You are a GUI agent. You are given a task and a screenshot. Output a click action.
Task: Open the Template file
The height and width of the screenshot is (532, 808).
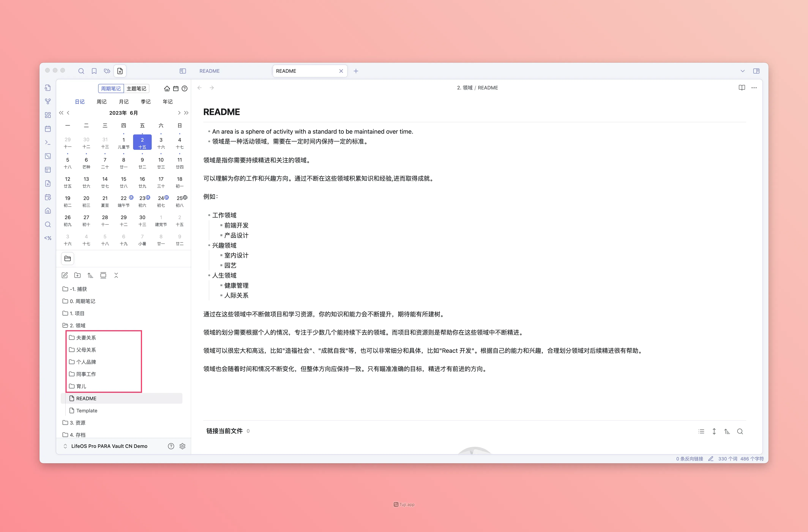[x=87, y=410]
